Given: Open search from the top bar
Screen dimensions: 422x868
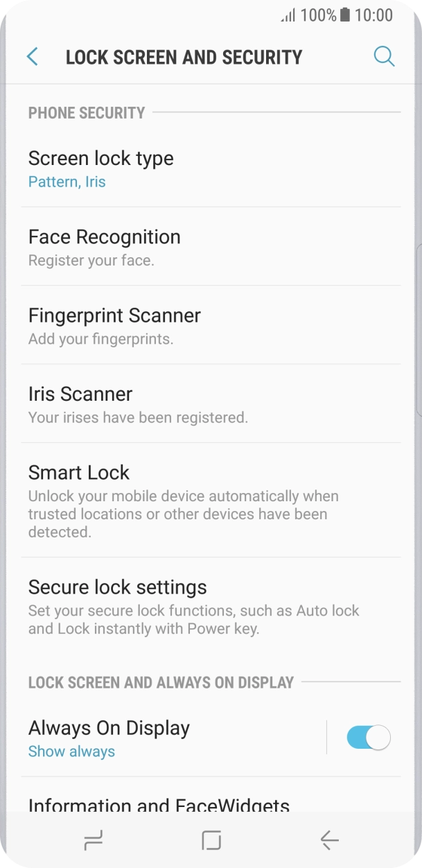Looking at the screenshot, I should point(384,56).
